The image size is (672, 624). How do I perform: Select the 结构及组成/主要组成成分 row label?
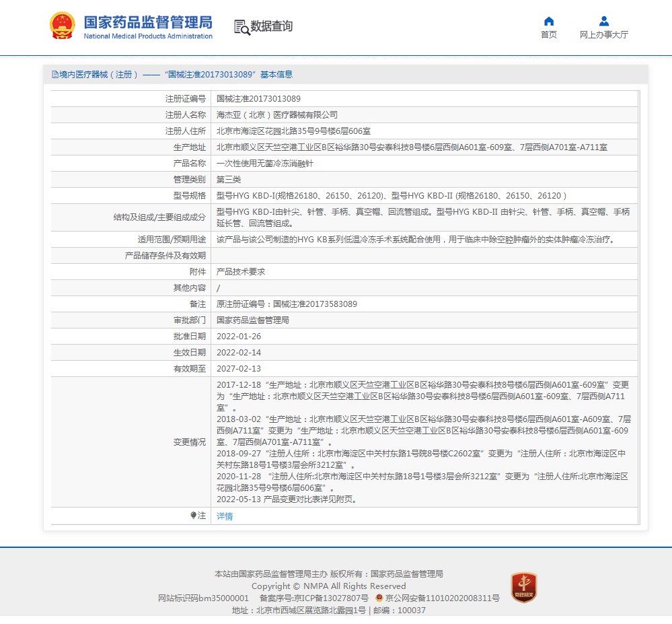159,217
